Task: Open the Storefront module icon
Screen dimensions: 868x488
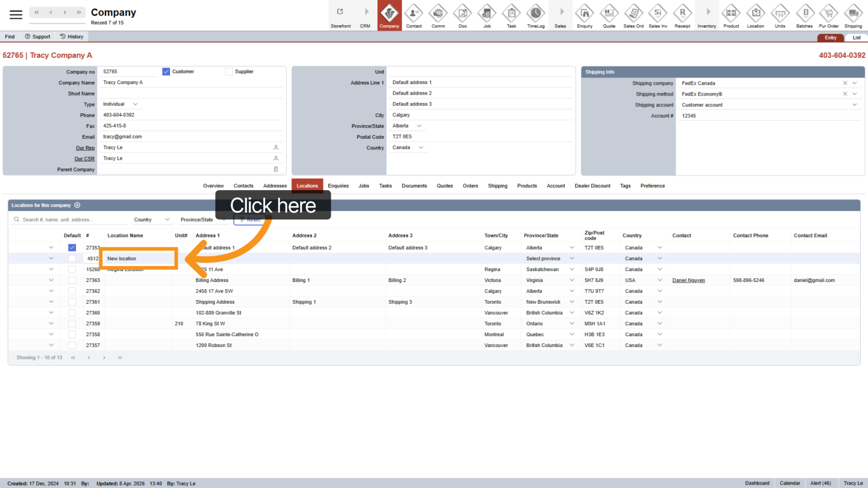Action: [x=340, y=15]
